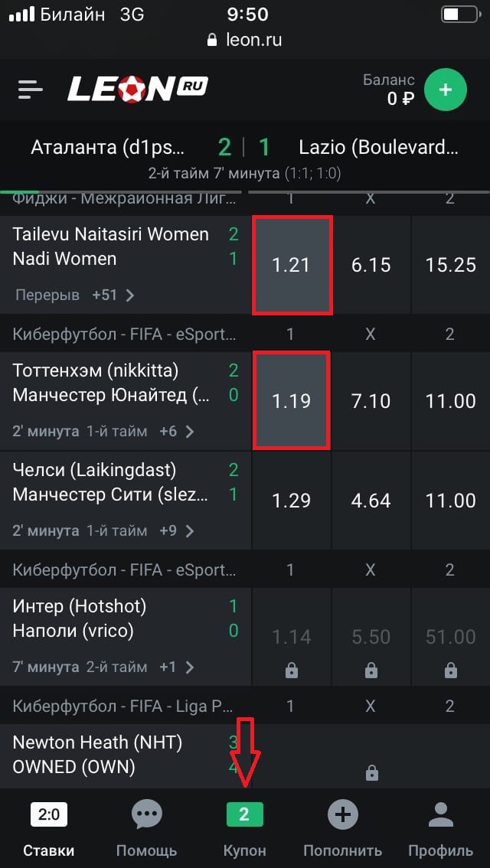Select the 15.25 away win odds
The image size is (490, 868).
pyautogui.click(x=451, y=265)
